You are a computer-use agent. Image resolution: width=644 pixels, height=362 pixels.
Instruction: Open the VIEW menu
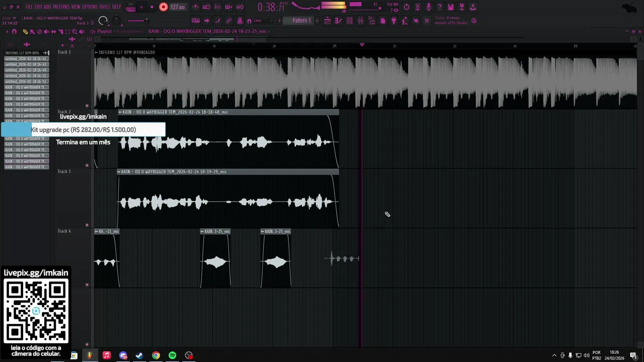(x=75, y=7)
